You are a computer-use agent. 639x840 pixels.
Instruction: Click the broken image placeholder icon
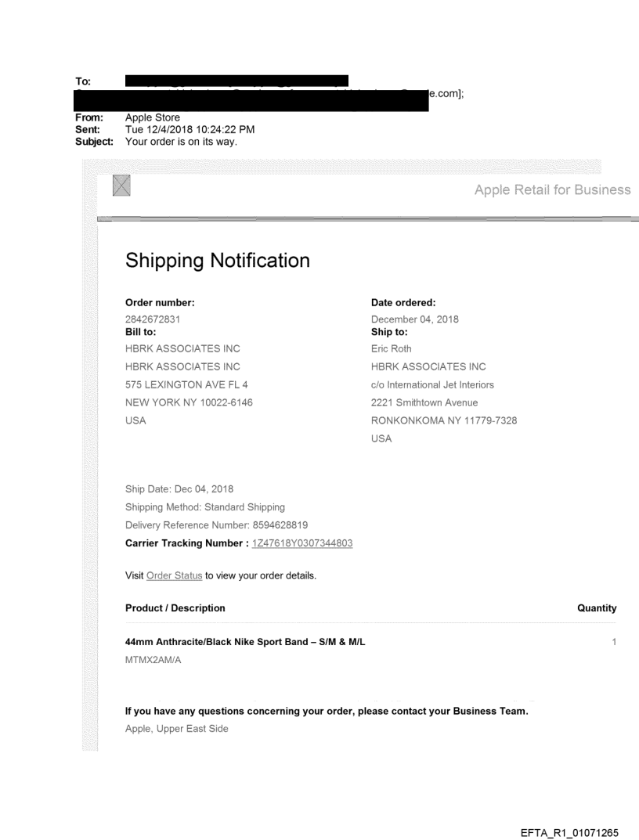tap(121, 186)
